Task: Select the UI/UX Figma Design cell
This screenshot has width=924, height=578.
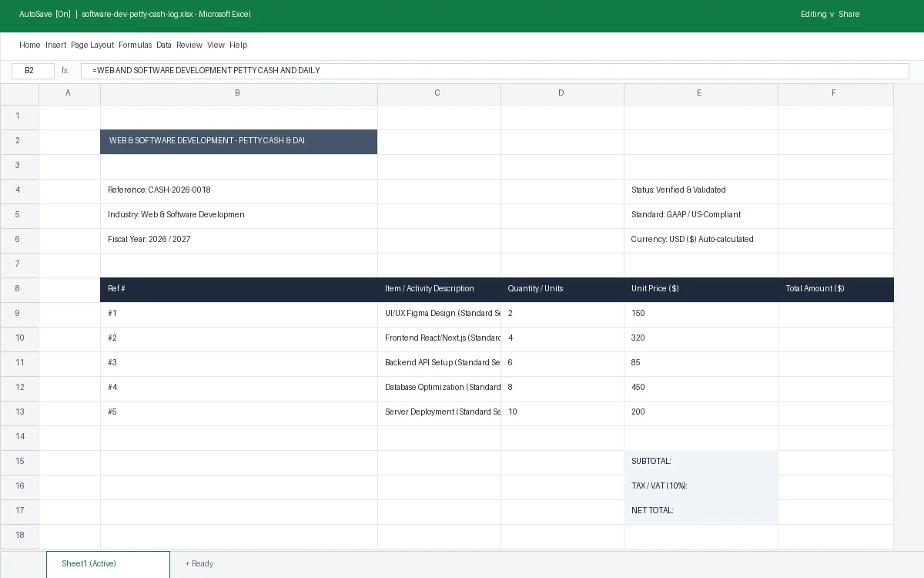Action: (439, 314)
